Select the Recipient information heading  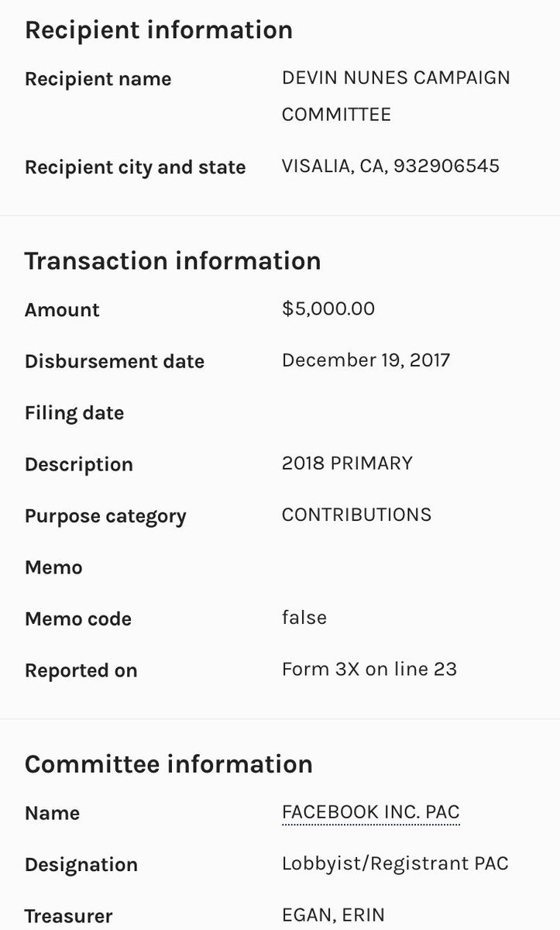[159, 29]
